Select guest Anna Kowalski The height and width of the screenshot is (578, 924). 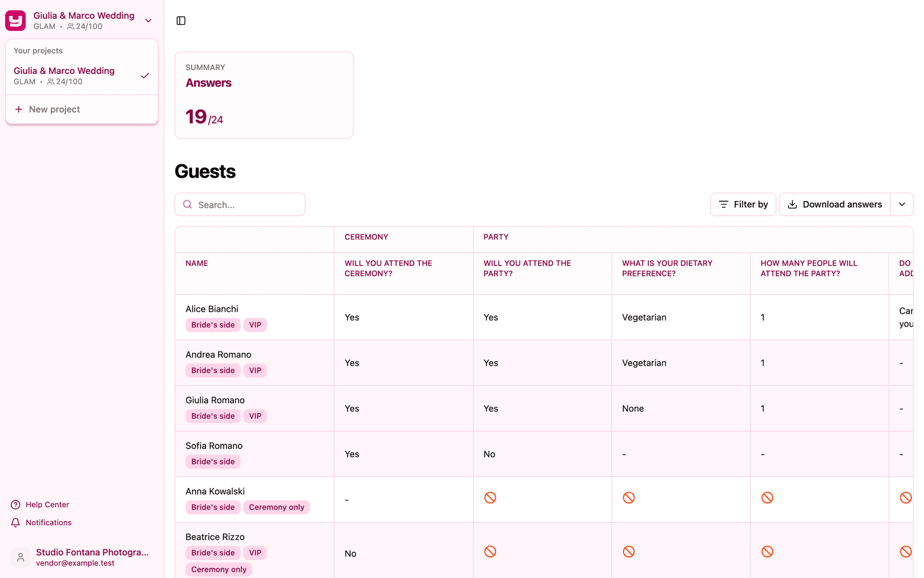215,492
